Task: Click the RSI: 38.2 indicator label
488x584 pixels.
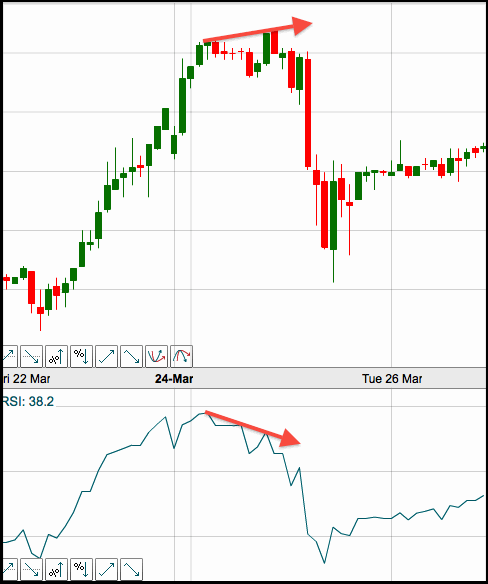Action: coord(28,402)
